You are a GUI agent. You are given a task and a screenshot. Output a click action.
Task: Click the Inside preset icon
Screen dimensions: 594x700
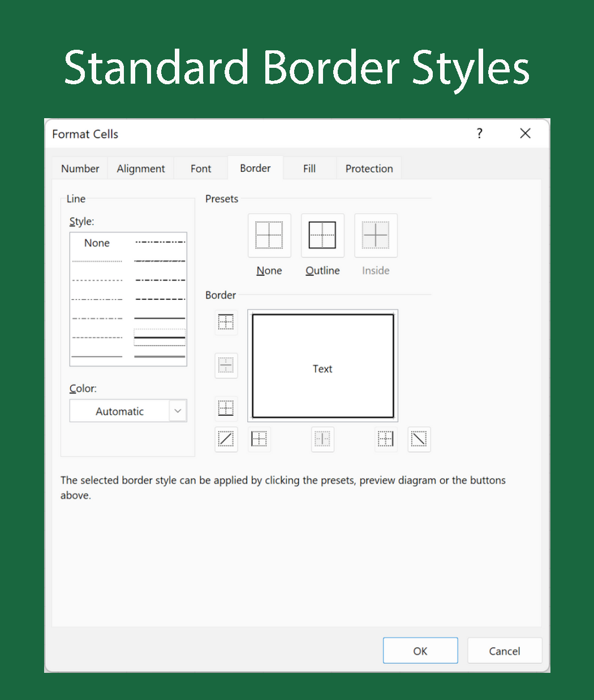[x=376, y=235]
